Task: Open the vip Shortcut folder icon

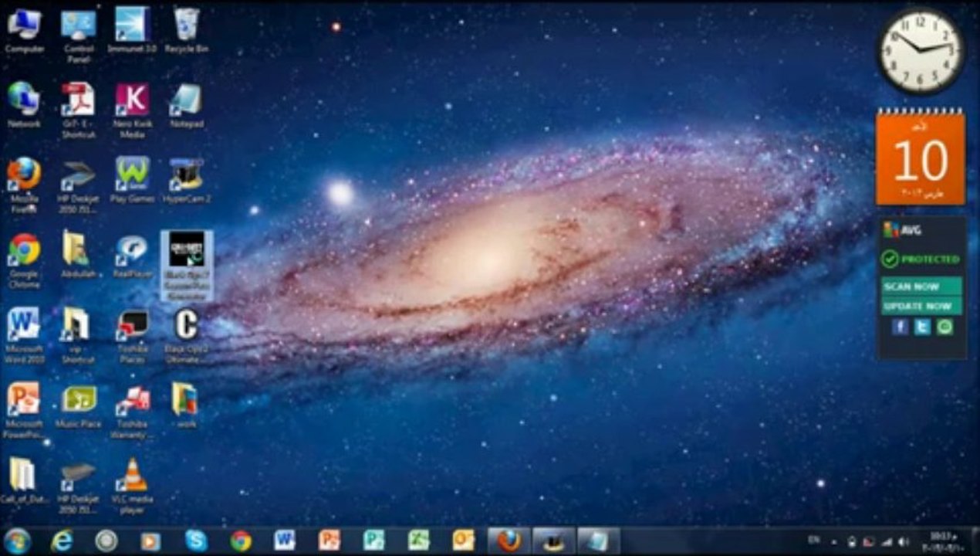Action: (79, 334)
